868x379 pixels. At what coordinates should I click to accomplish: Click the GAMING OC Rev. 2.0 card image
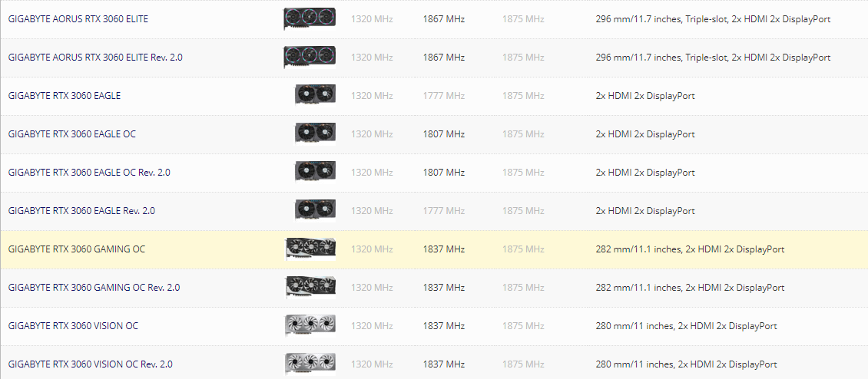[x=310, y=287]
